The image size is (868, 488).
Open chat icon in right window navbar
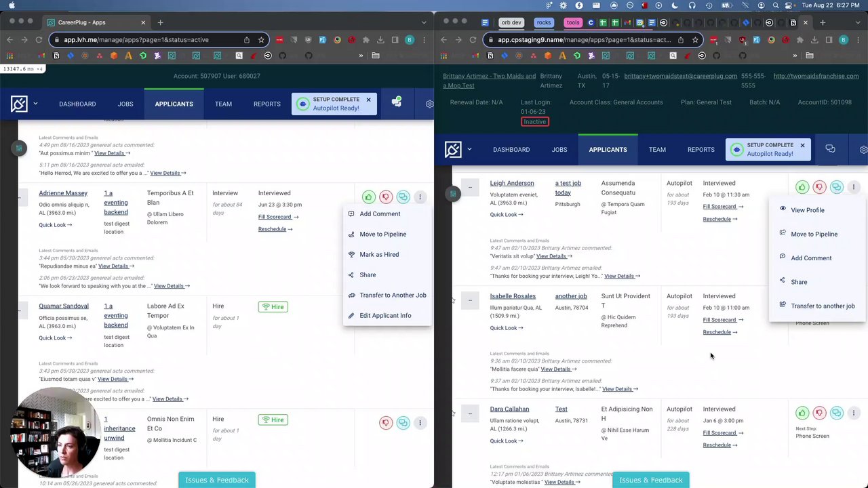[x=830, y=149]
